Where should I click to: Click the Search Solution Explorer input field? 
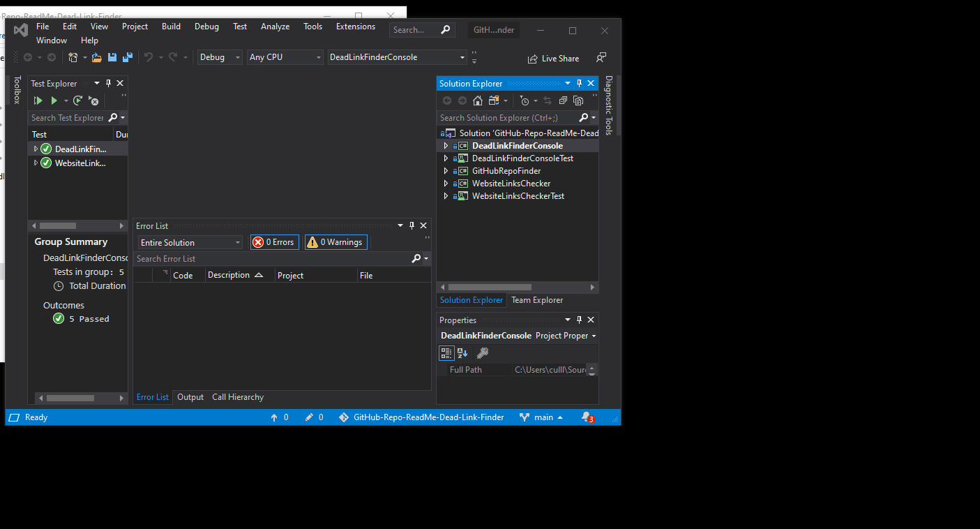pyautogui.click(x=508, y=118)
